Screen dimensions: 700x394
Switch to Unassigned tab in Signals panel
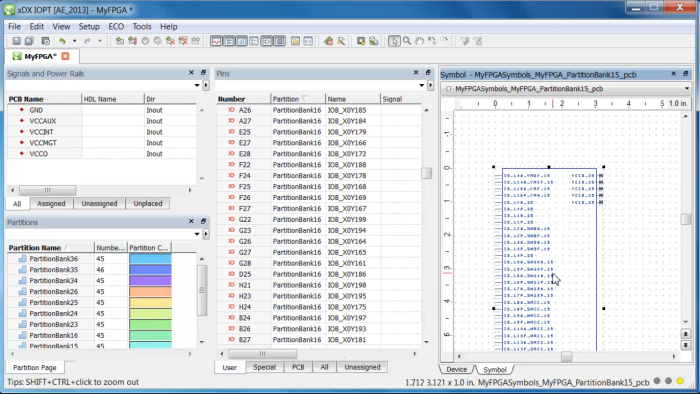[x=99, y=203]
